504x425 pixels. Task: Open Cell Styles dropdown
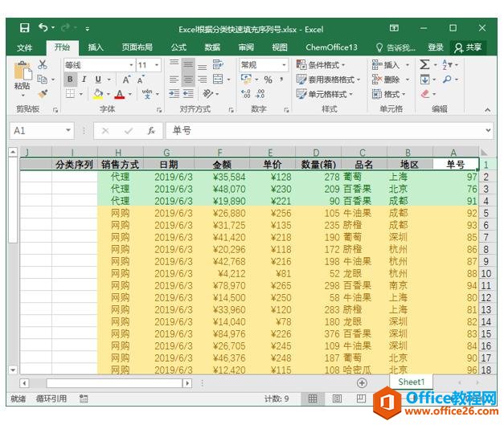coord(324,94)
